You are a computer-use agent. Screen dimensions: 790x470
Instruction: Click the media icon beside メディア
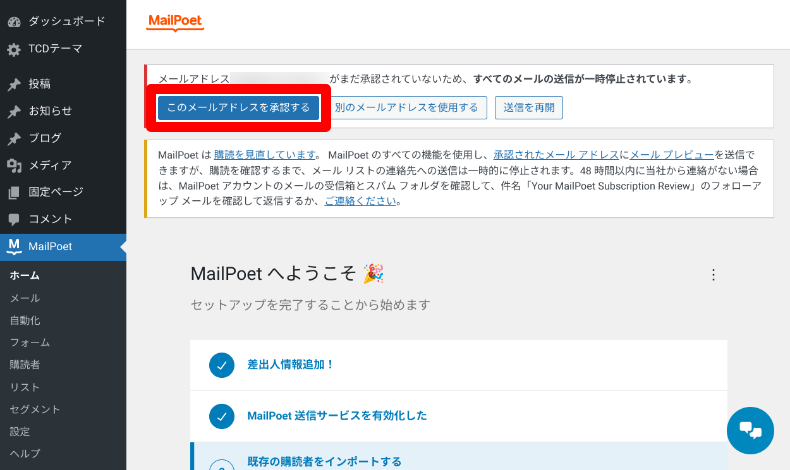pos(14,165)
